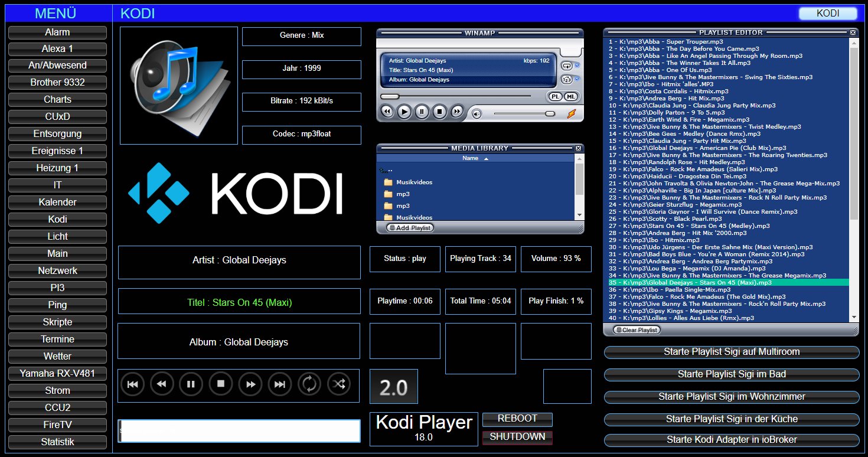Click the Media Library scrollbar down arrow

579,215
